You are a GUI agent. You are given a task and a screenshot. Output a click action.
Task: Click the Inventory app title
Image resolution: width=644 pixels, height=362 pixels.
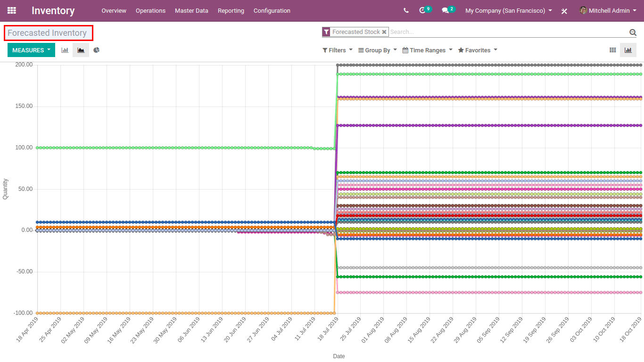click(53, 10)
